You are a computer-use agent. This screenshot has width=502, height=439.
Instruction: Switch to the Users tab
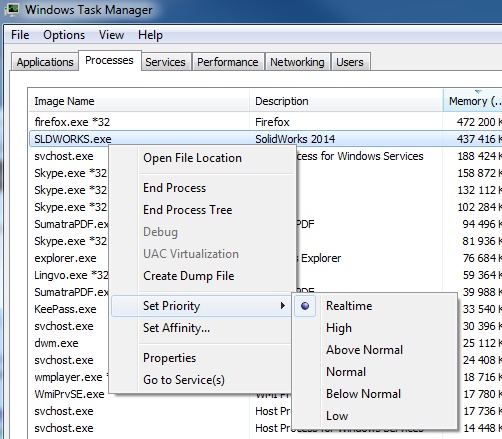[x=350, y=62]
